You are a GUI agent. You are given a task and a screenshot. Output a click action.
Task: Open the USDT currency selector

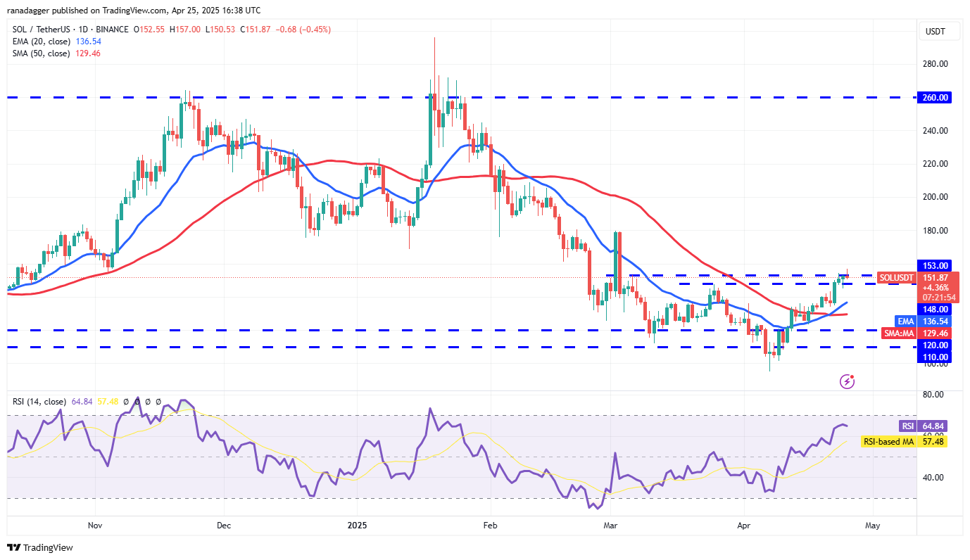point(936,32)
